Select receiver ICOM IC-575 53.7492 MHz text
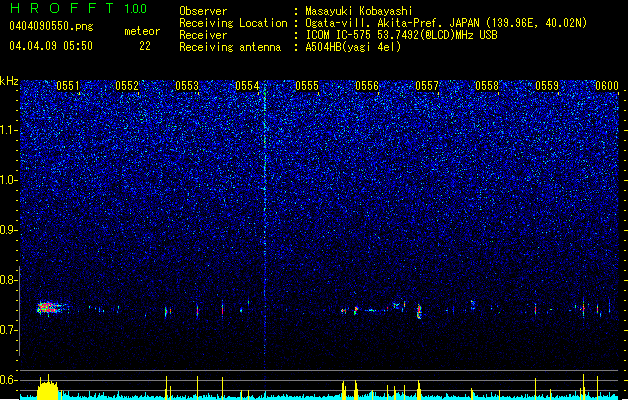This screenshot has width=629, height=400. coord(401,35)
